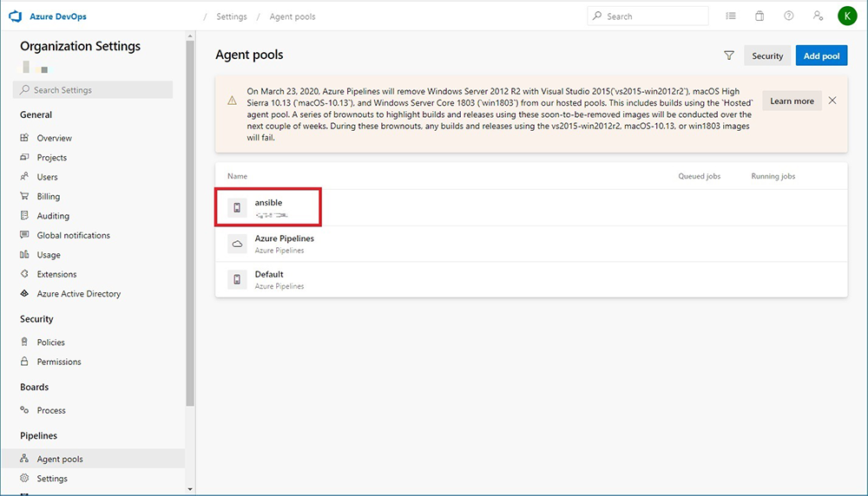Open the work items list icon in header
This screenshot has width=868, height=496.
point(731,16)
